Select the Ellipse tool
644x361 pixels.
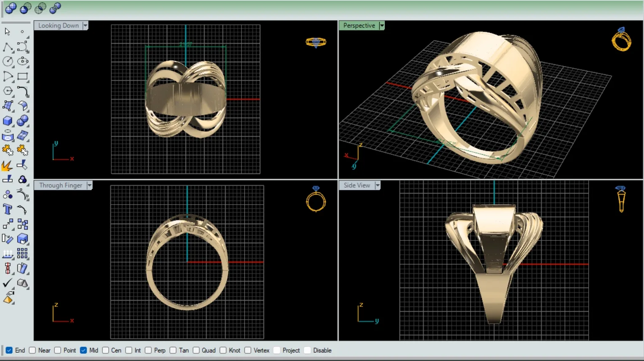pos(23,61)
